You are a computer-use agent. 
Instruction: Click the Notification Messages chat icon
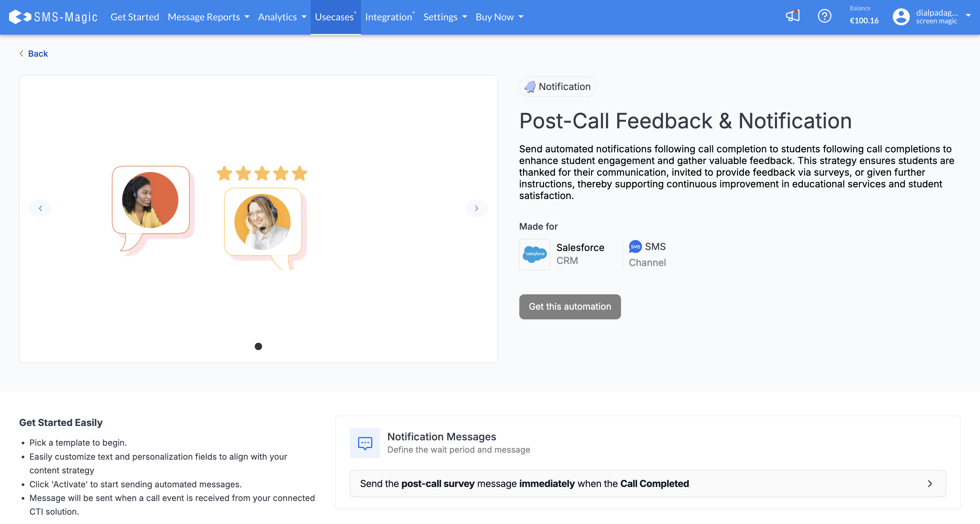click(x=364, y=443)
